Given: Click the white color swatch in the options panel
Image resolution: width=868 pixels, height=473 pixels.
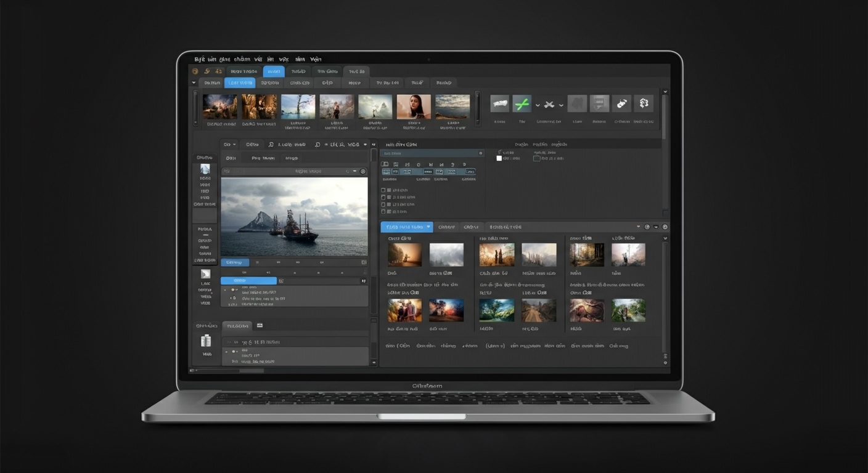Looking at the screenshot, I should pyautogui.click(x=499, y=158).
